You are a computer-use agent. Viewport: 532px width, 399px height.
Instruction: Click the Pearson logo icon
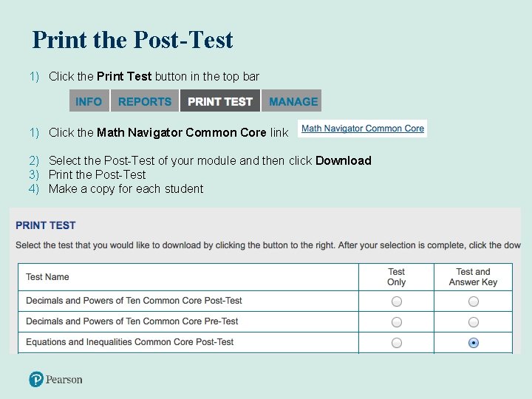tap(37, 380)
